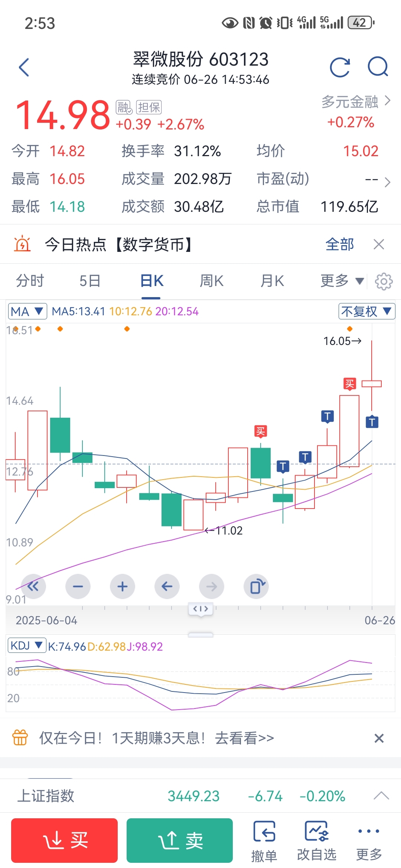
Task: Open chart settings gear icon
Action: [384, 281]
